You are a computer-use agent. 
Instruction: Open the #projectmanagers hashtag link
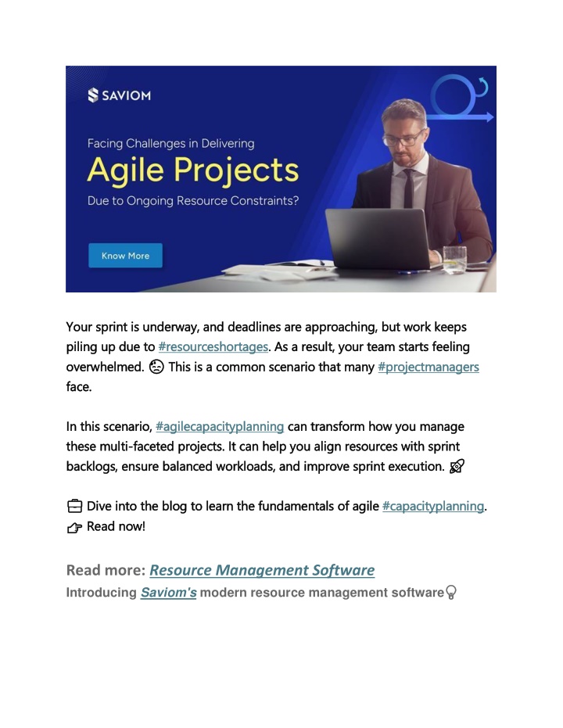pyautogui.click(x=428, y=367)
